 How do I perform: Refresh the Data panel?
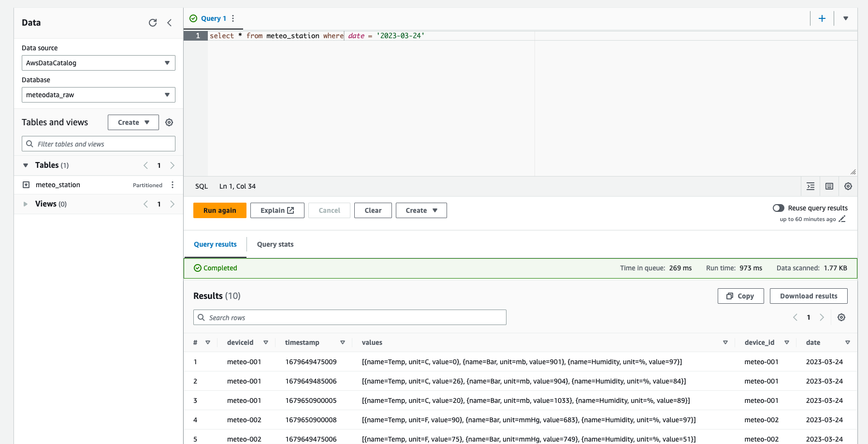[153, 23]
